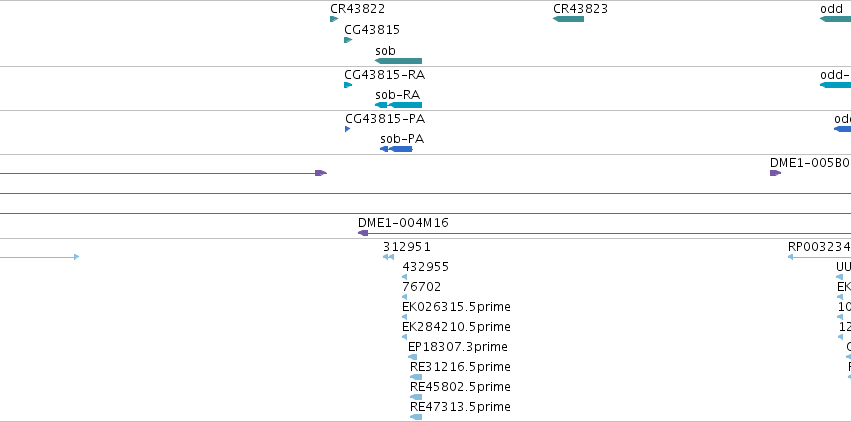This screenshot has width=851, height=422.
Task: Click the 76702 label
Action: point(422,286)
